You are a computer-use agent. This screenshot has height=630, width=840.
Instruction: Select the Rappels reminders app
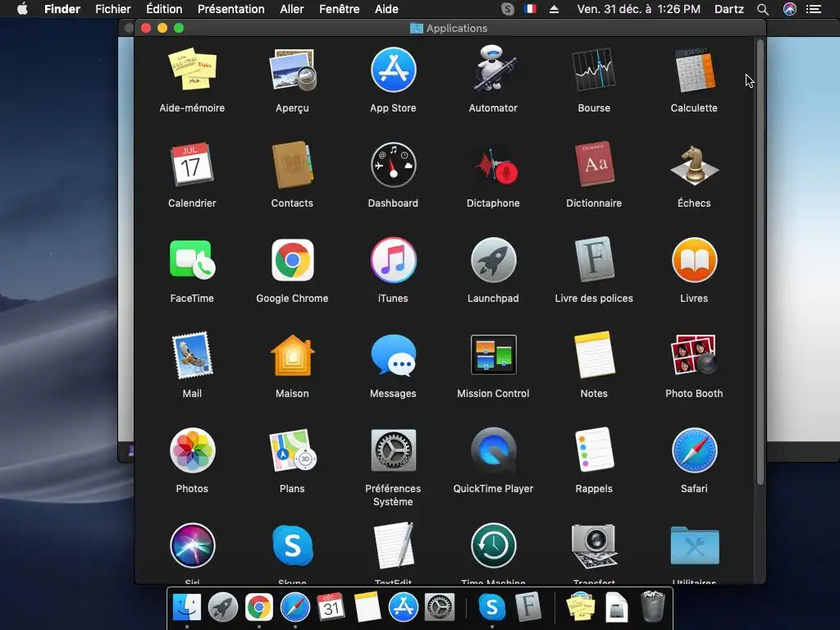(x=594, y=450)
